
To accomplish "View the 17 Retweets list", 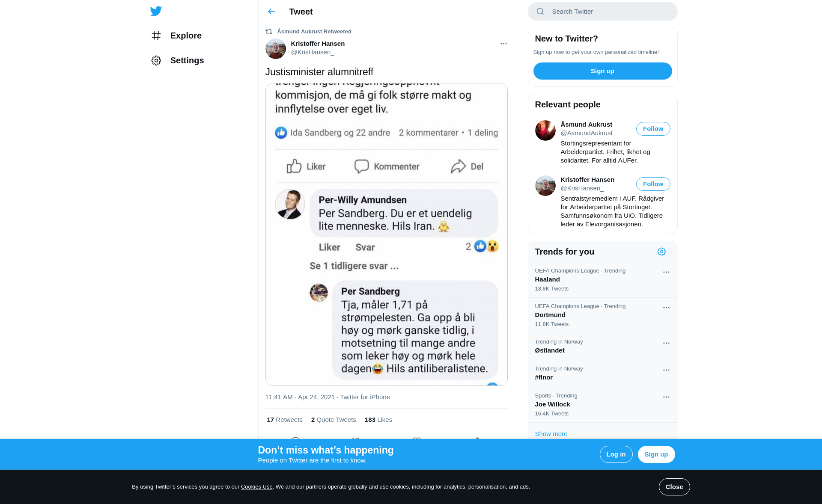I will [284, 420].
